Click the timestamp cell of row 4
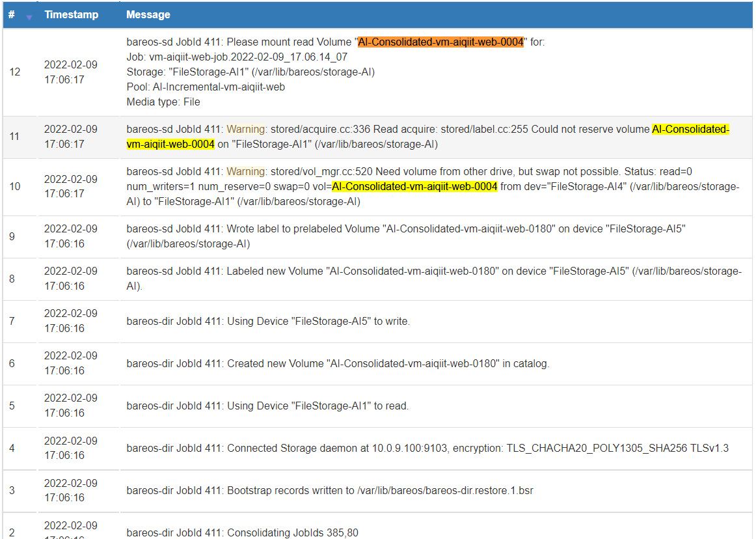756x539 pixels. tap(70, 448)
